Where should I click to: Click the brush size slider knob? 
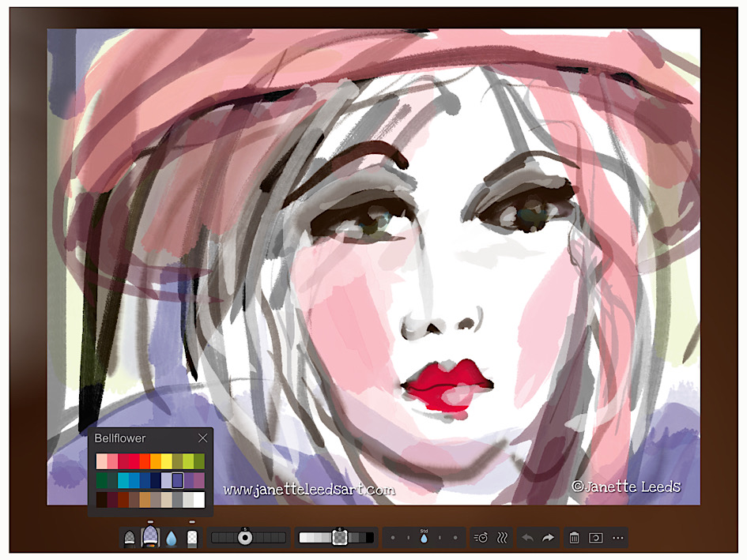pyautogui.click(x=245, y=538)
